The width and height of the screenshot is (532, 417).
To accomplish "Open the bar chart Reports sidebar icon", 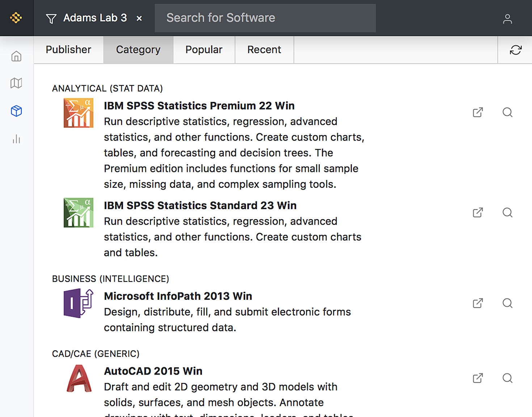I will [16, 139].
